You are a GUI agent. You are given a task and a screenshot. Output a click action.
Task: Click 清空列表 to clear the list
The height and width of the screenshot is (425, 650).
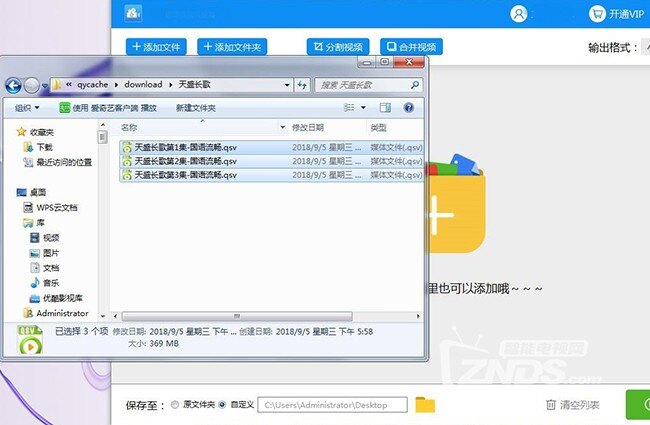(x=573, y=405)
